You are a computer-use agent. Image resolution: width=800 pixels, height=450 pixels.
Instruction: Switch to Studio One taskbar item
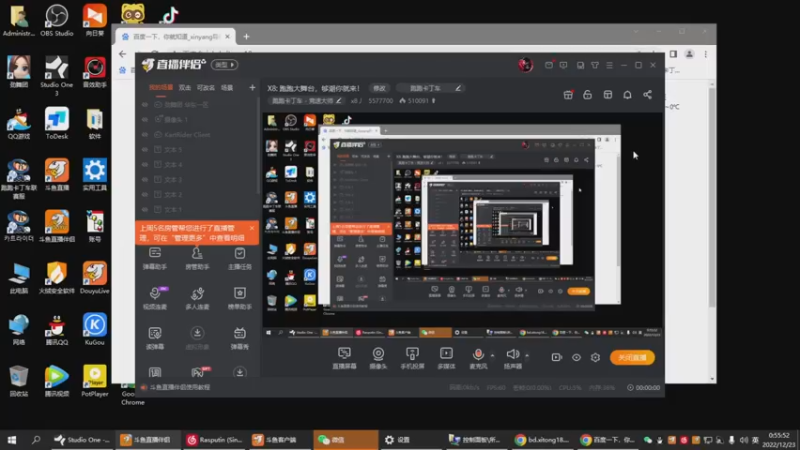[82, 439]
